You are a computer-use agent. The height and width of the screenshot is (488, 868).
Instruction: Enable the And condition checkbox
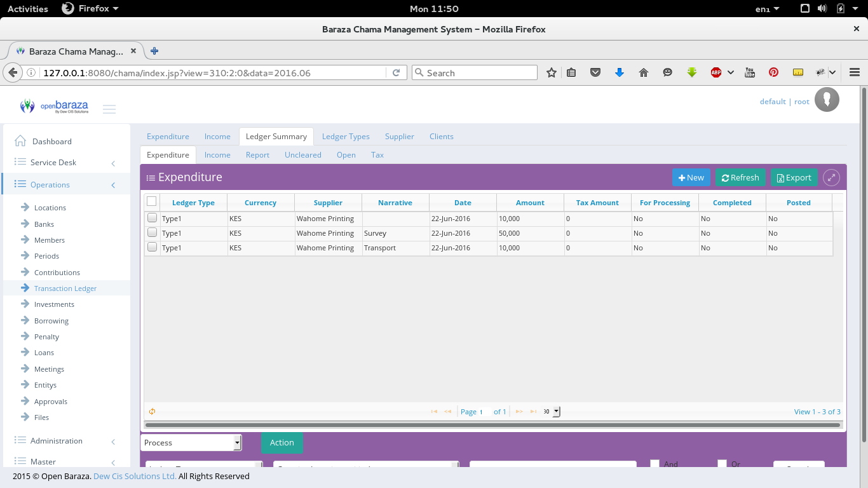coord(654,464)
